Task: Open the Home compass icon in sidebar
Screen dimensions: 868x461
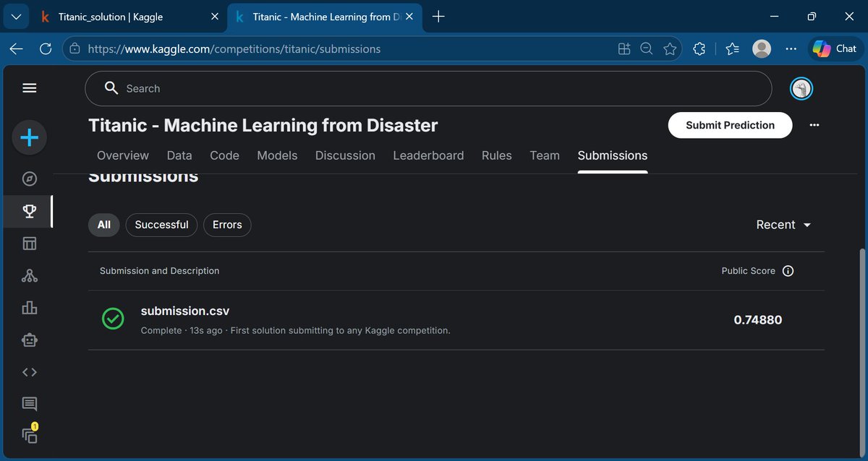Action: [29, 178]
